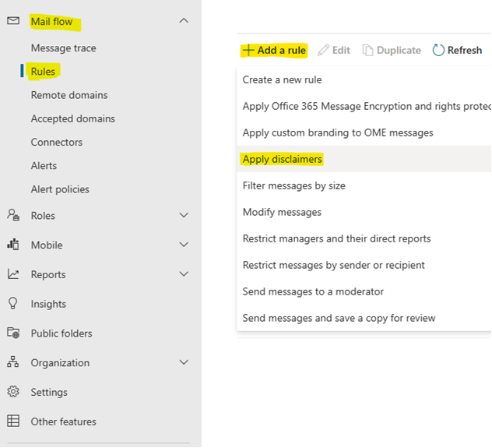Expand the Roles section chevron
Screen dimensions: 492x448
(184, 215)
